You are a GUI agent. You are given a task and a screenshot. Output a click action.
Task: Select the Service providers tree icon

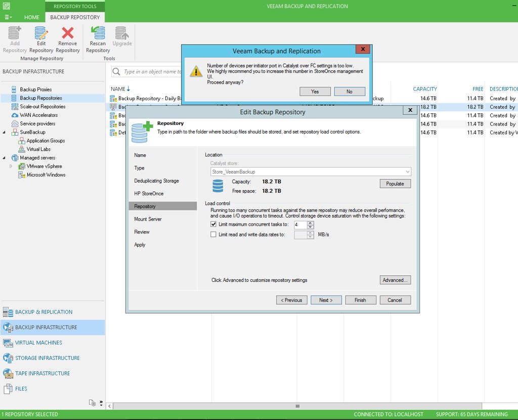click(x=15, y=123)
